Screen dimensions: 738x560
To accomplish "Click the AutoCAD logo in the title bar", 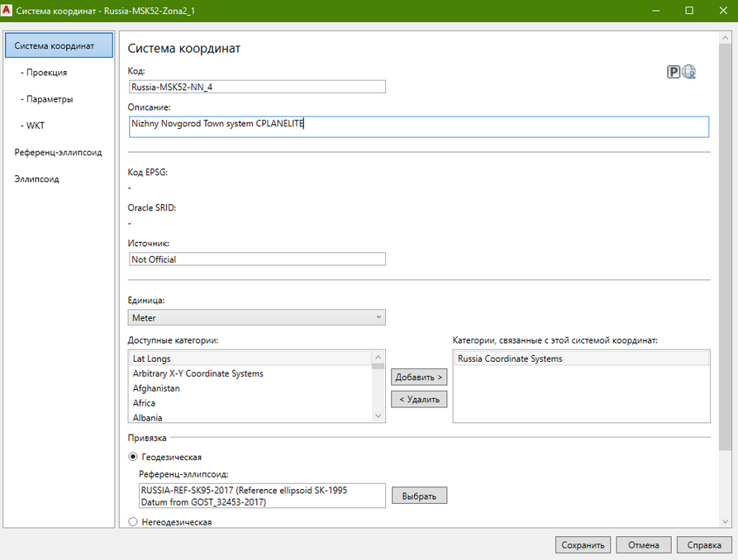I will click(x=7, y=10).
